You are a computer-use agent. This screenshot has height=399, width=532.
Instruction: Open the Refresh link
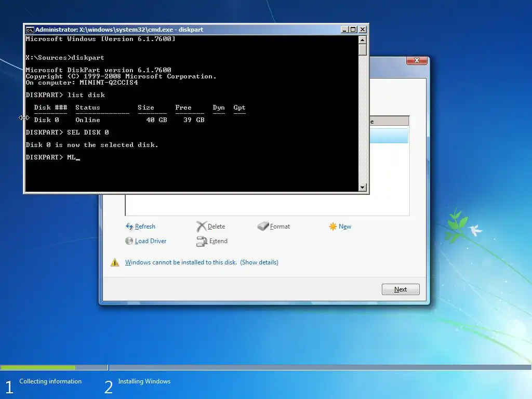(x=145, y=227)
